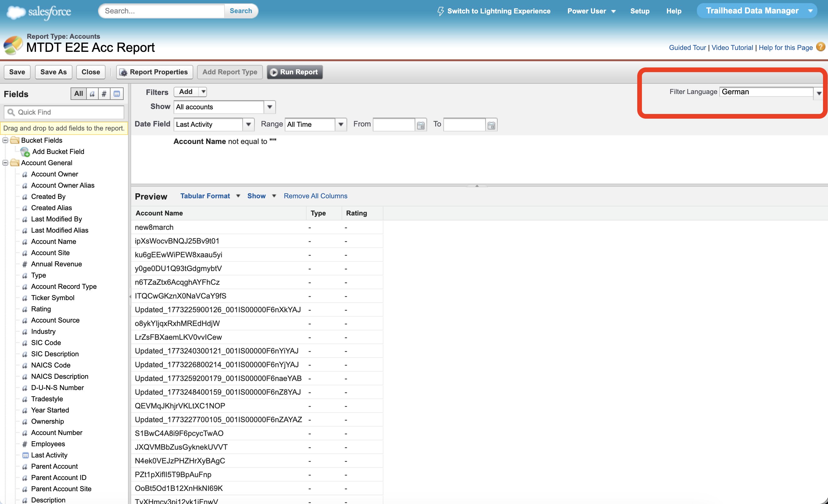Open the Date Field Last Activity dropdown
Image resolution: width=828 pixels, height=504 pixels.
(x=248, y=125)
